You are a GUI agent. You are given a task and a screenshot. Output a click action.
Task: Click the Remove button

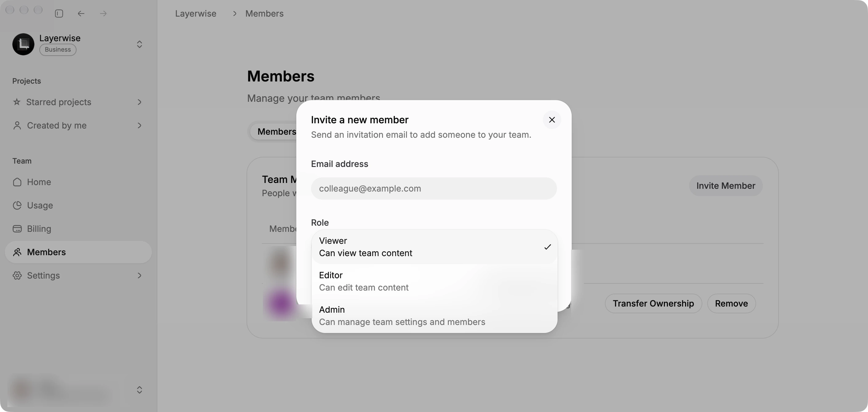coord(731,303)
